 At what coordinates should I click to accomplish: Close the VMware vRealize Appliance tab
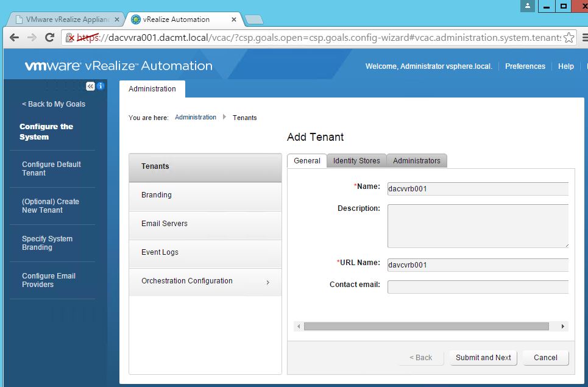click(116, 20)
